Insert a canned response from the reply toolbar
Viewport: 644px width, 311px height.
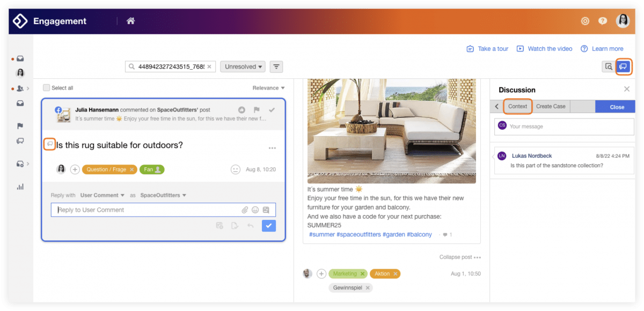point(266,210)
